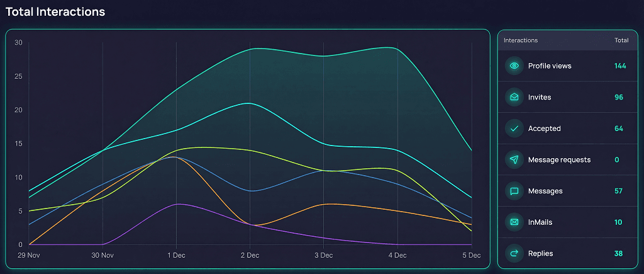This screenshot has height=274, width=644.
Task: Click the Accepted checkmark icon
Action: pyautogui.click(x=514, y=128)
